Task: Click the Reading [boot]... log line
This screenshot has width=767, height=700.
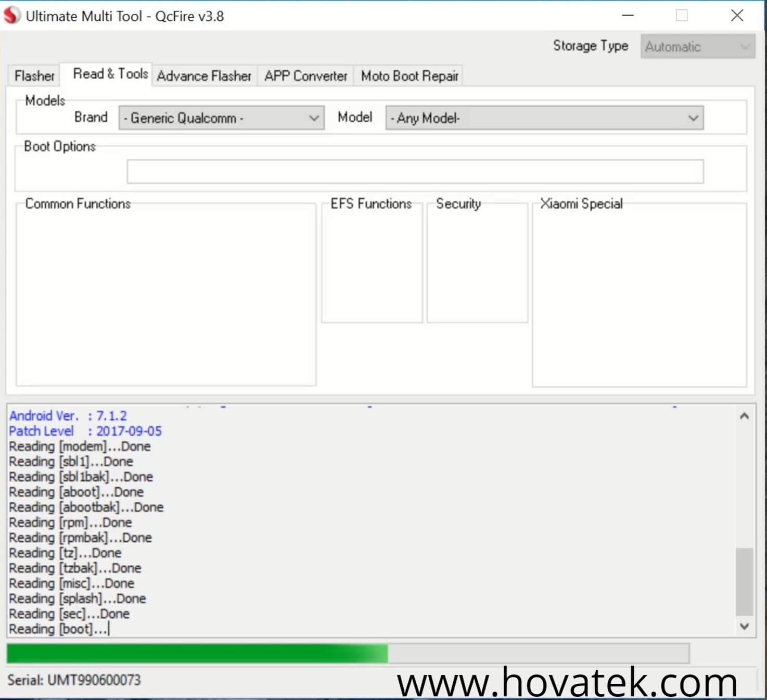Action: (59, 629)
